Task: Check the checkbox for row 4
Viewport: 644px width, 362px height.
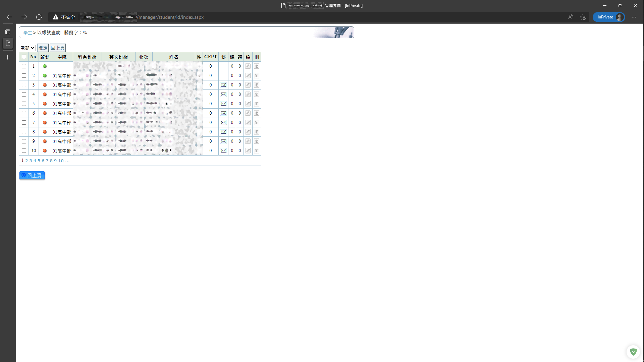Action: [24, 95]
